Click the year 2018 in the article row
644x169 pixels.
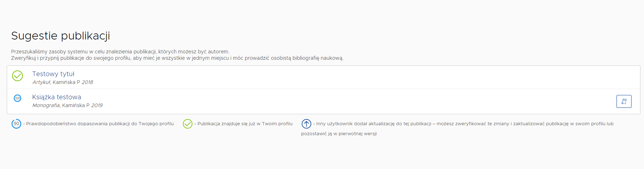tap(87, 82)
